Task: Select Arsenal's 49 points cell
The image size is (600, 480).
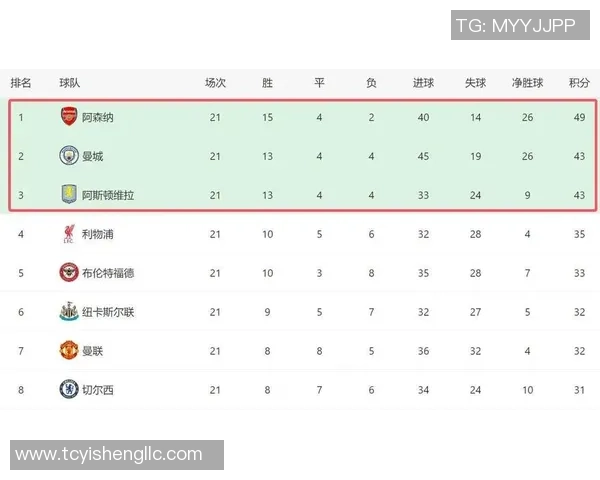Action: [579, 117]
